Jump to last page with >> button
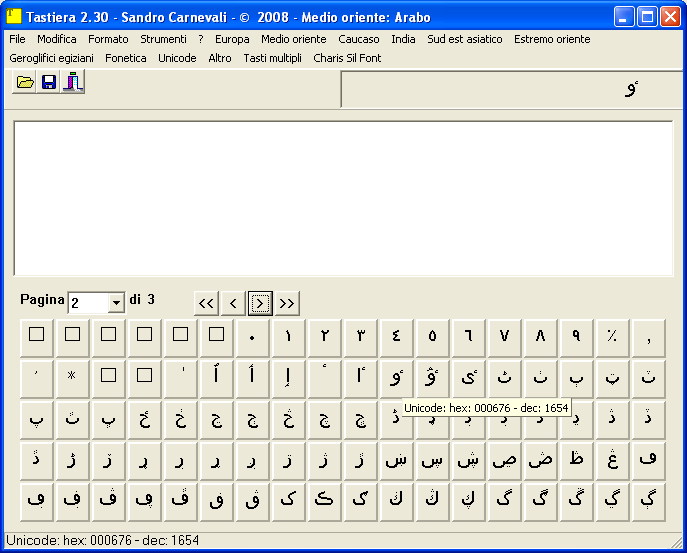This screenshot has width=687, height=553. (287, 303)
